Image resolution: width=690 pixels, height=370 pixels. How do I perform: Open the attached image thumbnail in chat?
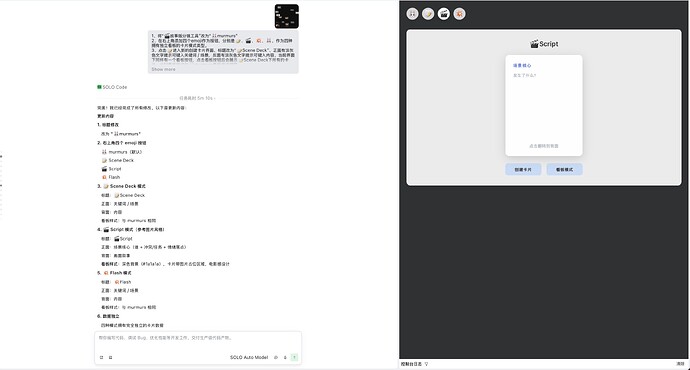tap(286, 16)
